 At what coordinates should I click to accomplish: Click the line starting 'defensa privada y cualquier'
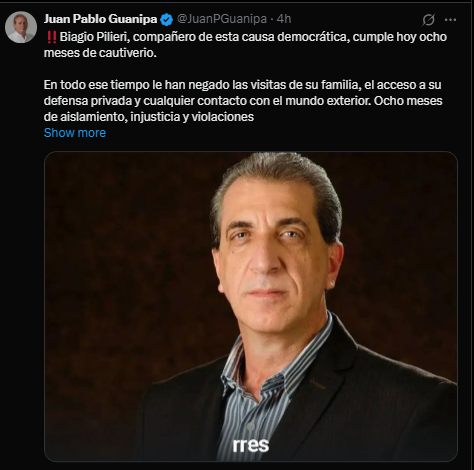243,101
